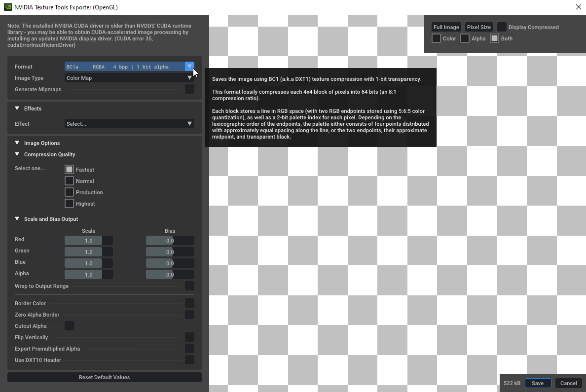The width and height of the screenshot is (586, 392).
Task: Click the Blue bias slider
Action: click(x=170, y=263)
